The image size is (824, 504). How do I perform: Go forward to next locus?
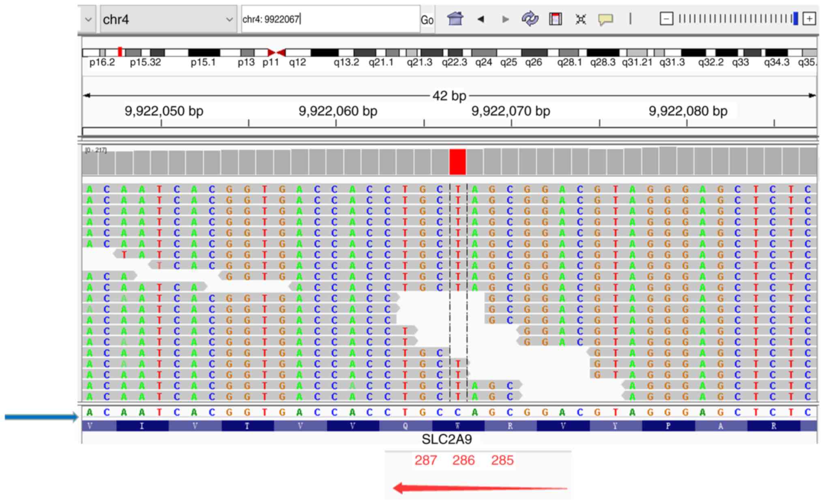505,19
